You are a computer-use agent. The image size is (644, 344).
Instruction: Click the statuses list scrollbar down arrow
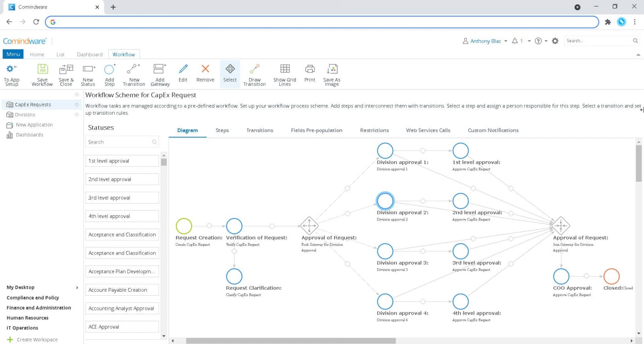tap(163, 336)
